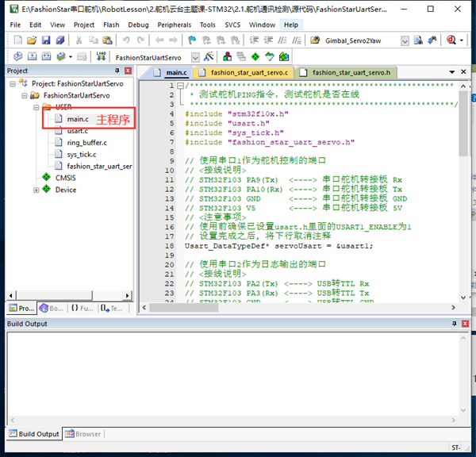
Task: Collapse the code fold marker on line 1
Action: pos(181,86)
